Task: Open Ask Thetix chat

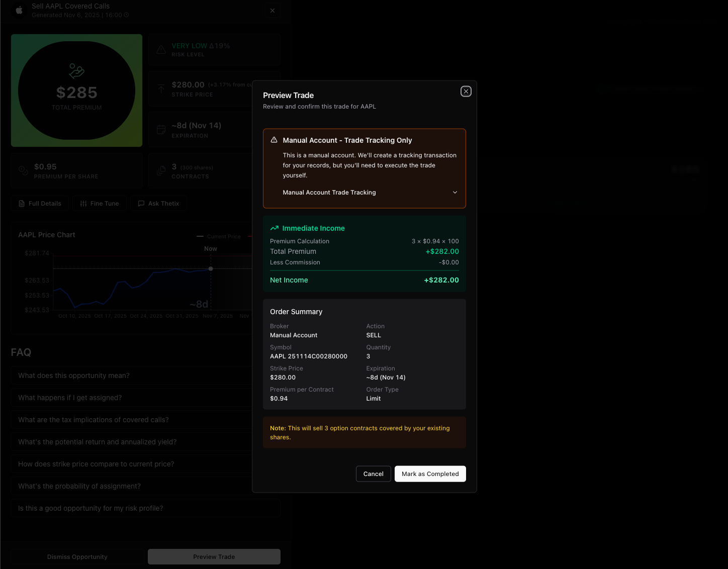Action: (x=158, y=204)
